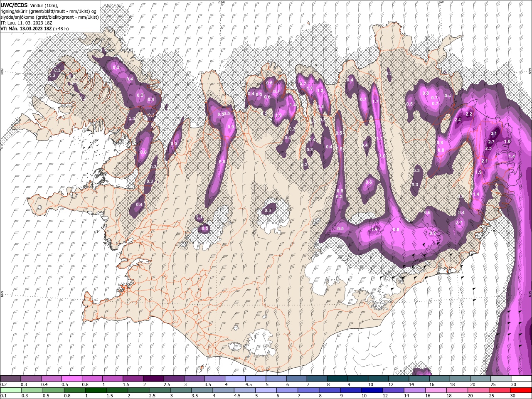Click the 2.4 snowfall value on the map
The image size is (532, 399).
(x=458, y=120)
